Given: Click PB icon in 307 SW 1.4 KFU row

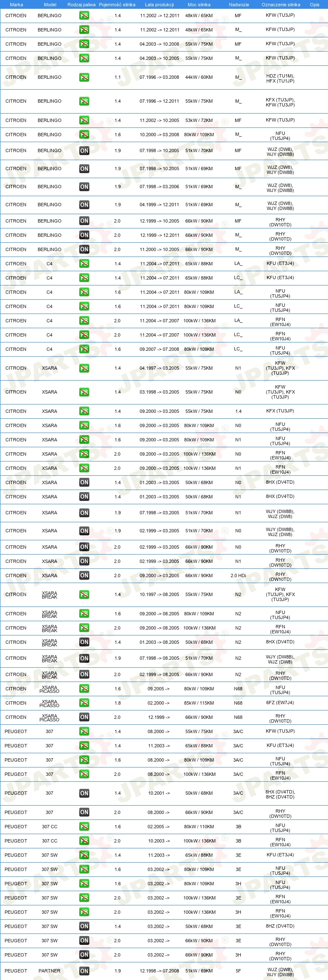Looking at the screenshot, I should pos(84,855).
